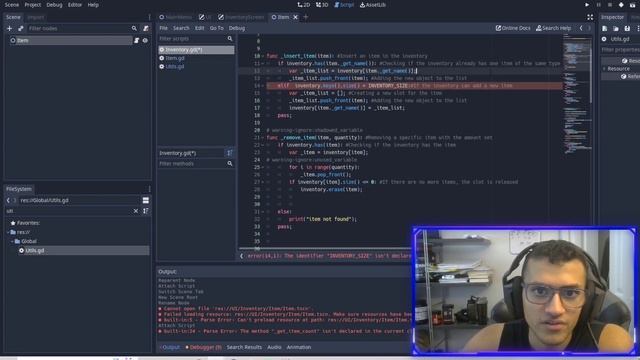Open the Project menu

point(33,5)
